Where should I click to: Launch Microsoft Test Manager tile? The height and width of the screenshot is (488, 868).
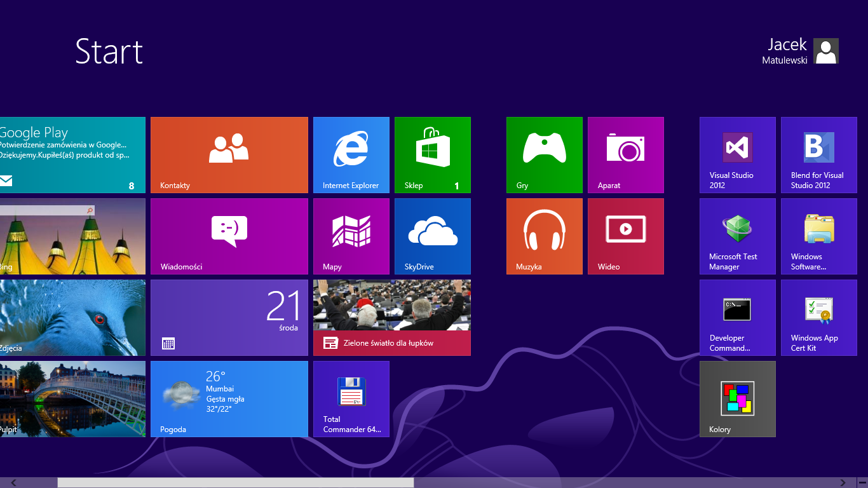(x=738, y=236)
